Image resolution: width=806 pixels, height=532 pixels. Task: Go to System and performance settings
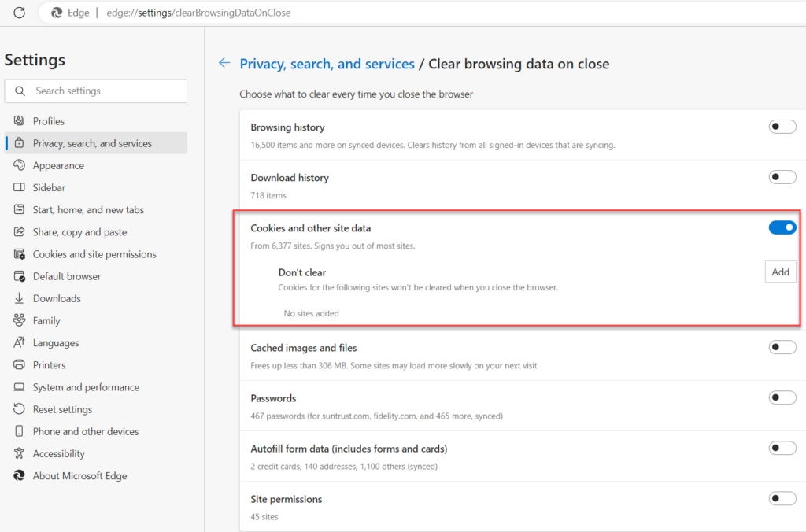click(x=86, y=387)
